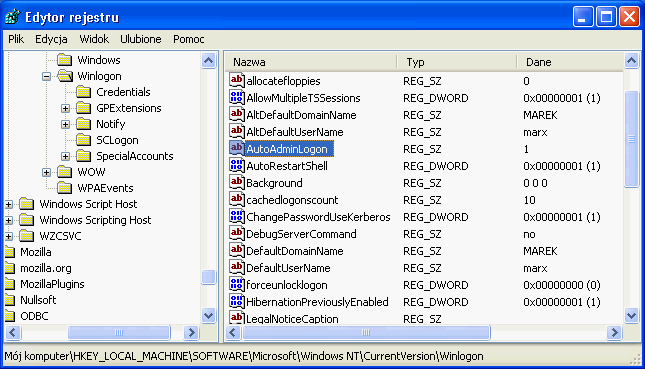This screenshot has width=645, height=369.
Task: Expand the Windows Script Host key
Action: (x=9, y=204)
